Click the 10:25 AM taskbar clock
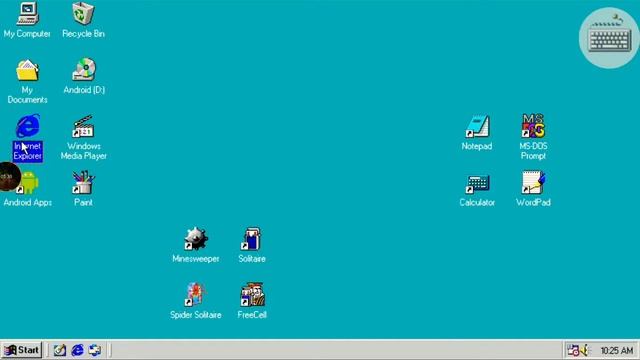 click(x=616, y=351)
